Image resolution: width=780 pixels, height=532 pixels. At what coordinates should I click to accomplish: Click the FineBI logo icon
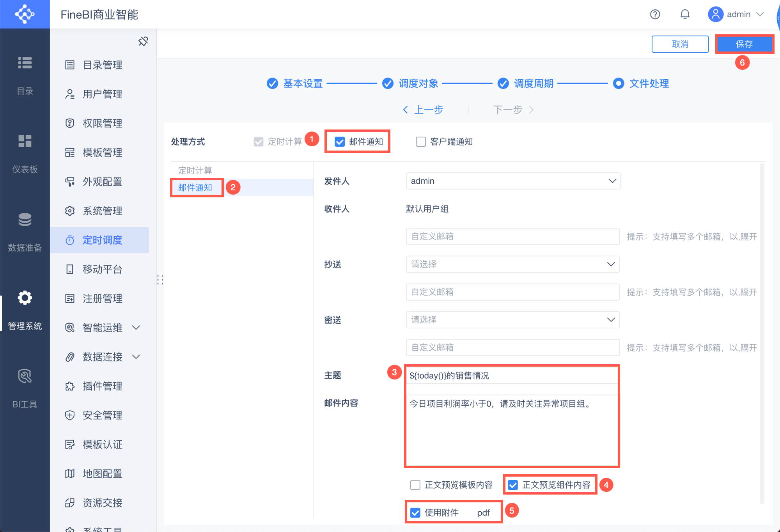click(x=25, y=14)
